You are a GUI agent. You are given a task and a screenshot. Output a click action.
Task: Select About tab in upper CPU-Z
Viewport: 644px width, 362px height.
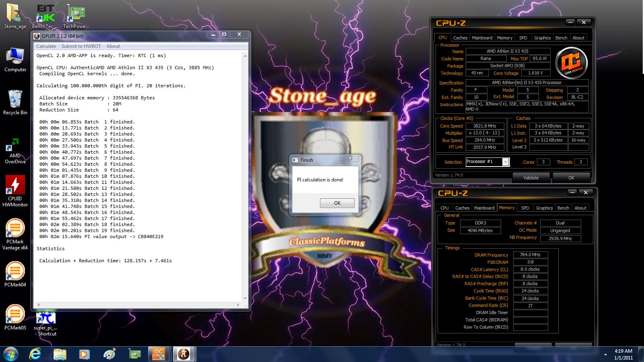click(578, 38)
